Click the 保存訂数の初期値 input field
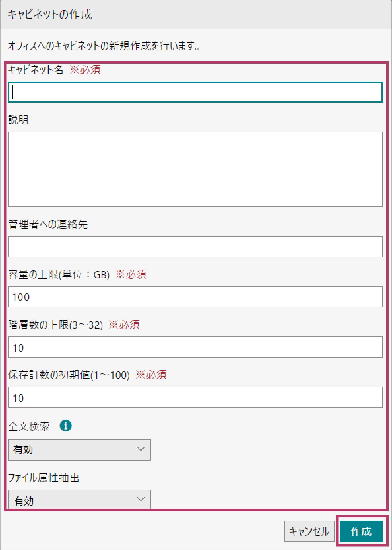 (195, 397)
